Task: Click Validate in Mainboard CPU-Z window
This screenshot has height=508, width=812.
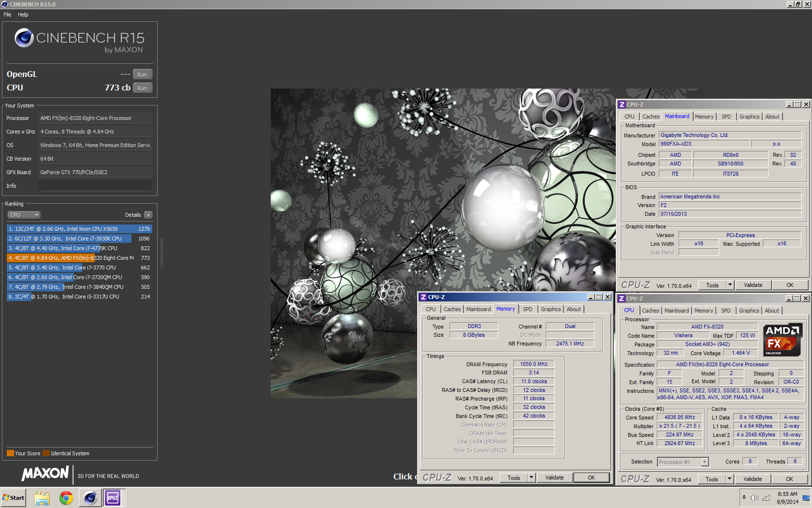Action: pyautogui.click(x=753, y=285)
